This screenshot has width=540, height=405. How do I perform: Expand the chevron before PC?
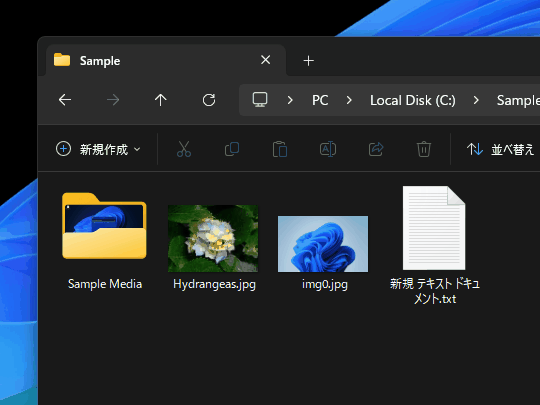click(290, 100)
